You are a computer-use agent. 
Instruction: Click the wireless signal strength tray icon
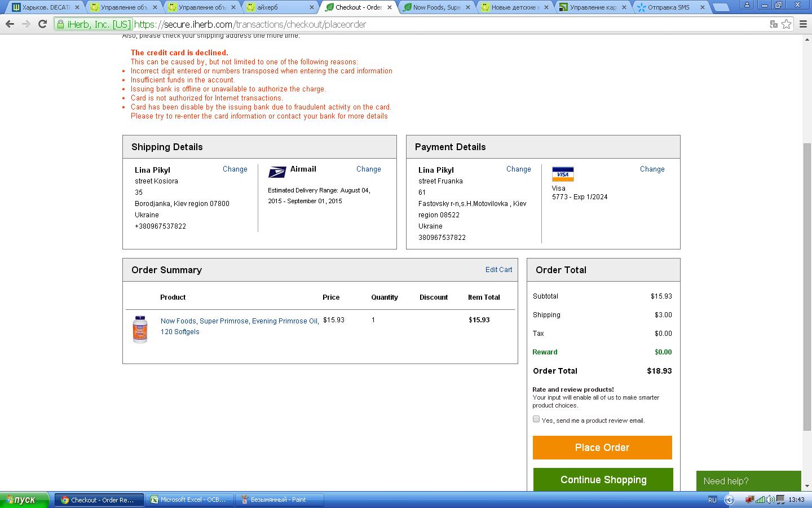tap(761, 500)
